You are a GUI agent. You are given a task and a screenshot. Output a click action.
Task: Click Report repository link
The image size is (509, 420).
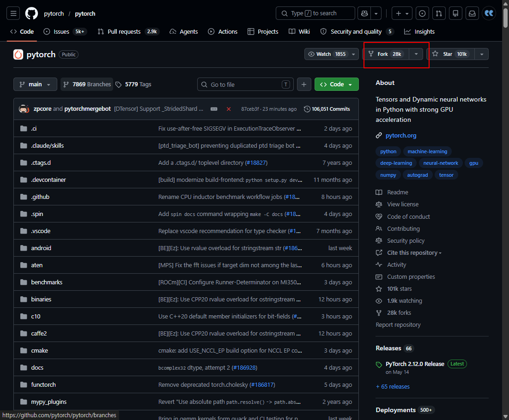[398, 324]
